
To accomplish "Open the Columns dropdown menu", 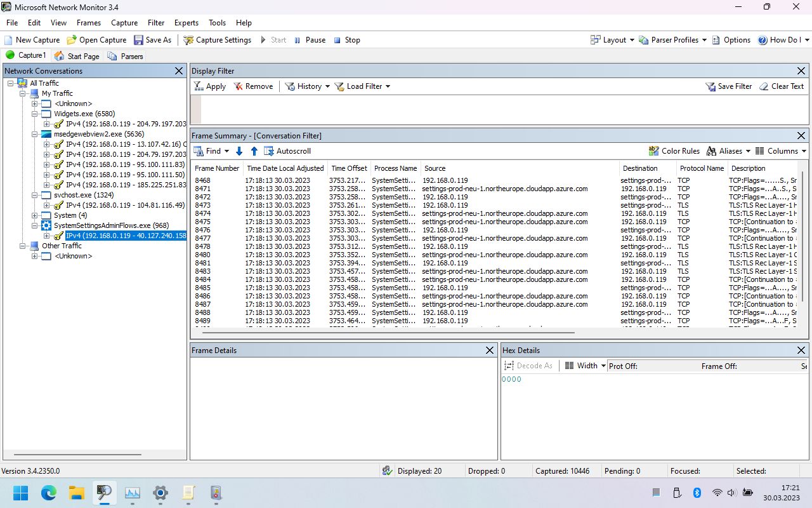I will [781, 151].
